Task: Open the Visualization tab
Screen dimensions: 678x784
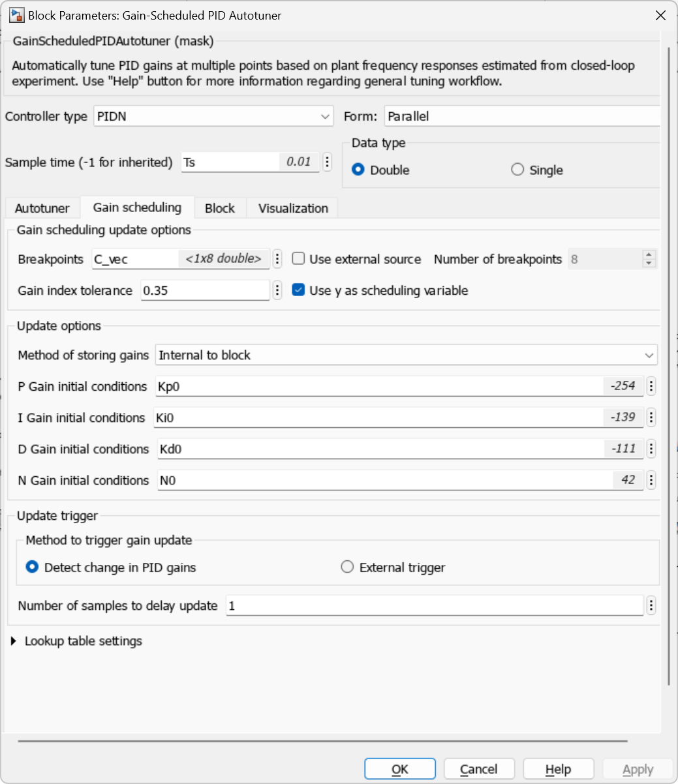Action: (293, 208)
